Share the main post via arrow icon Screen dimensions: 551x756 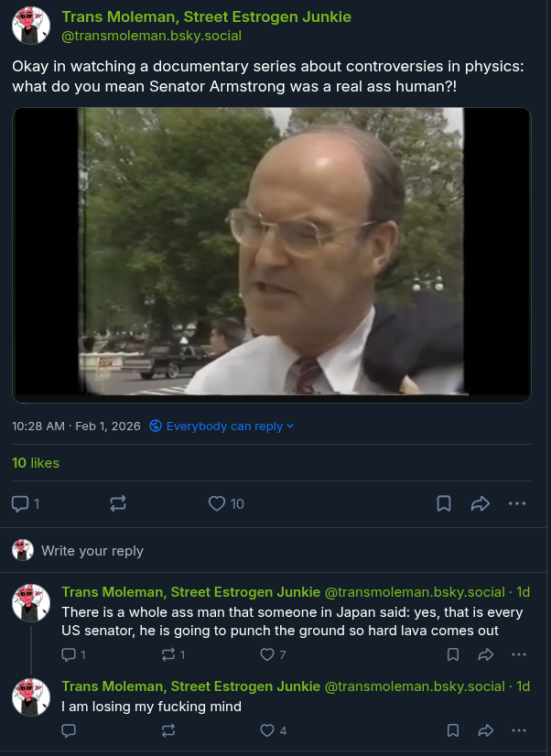pyautogui.click(x=481, y=503)
